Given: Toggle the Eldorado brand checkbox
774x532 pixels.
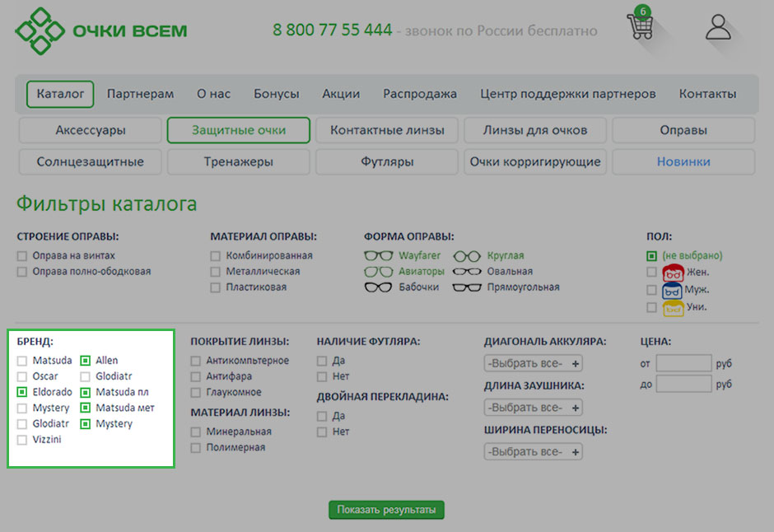Looking at the screenshot, I should pyautogui.click(x=22, y=393).
